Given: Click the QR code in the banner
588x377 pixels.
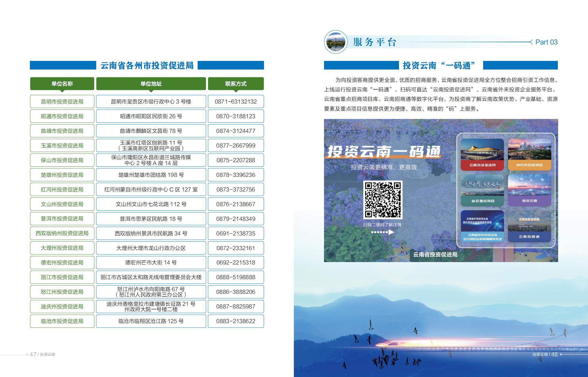Looking at the screenshot, I should 383,200.
